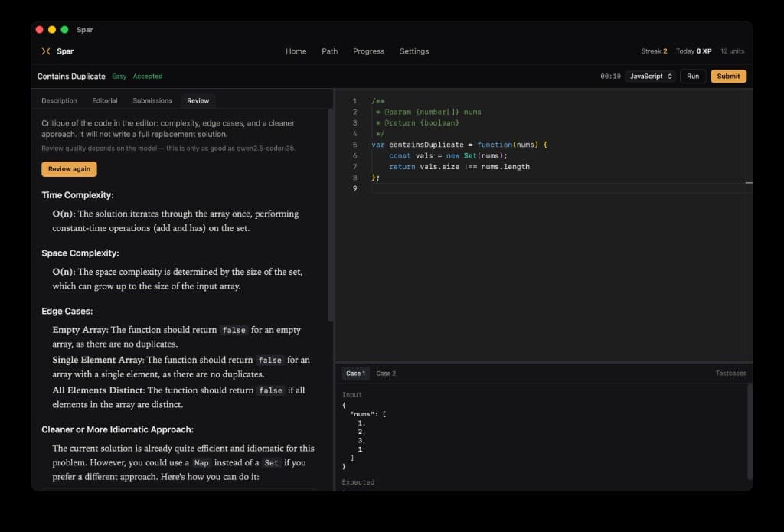Click the 00:10 timer
Image resolution: width=784 pixels, height=532 pixels.
610,77
